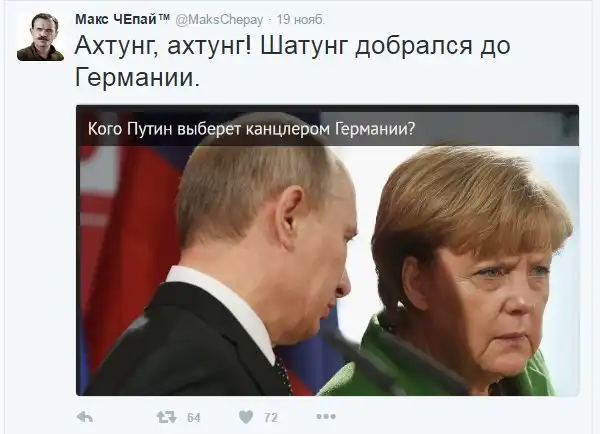The height and width of the screenshot is (434, 600).
Task: Click the trademark symbol after the author name
Action: (x=164, y=17)
